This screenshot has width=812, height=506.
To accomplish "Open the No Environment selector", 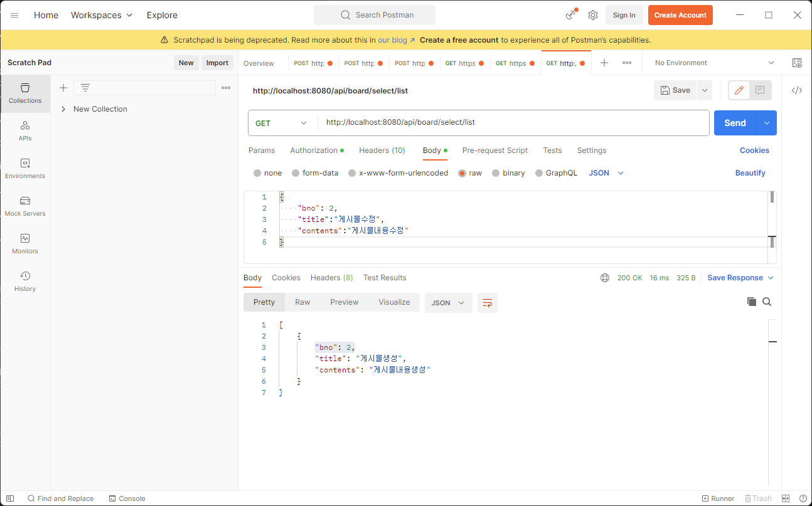I will pyautogui.click(x=715, y=63).
